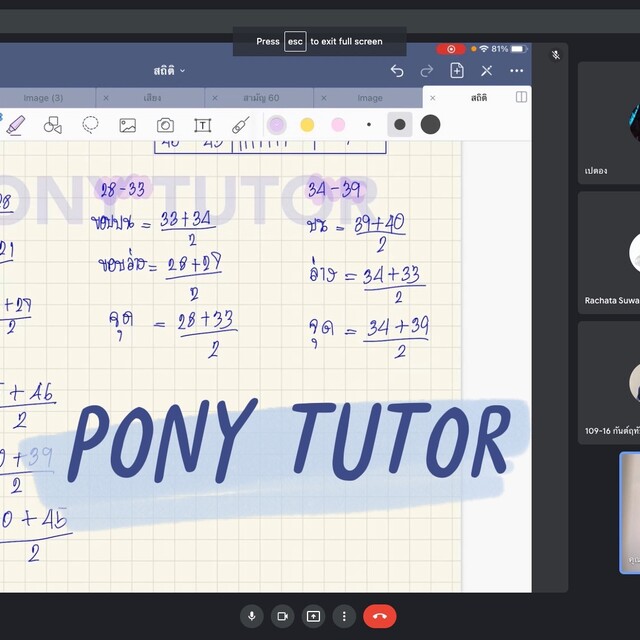
Task: Open the three-dot more options menu
Action: 516,71
